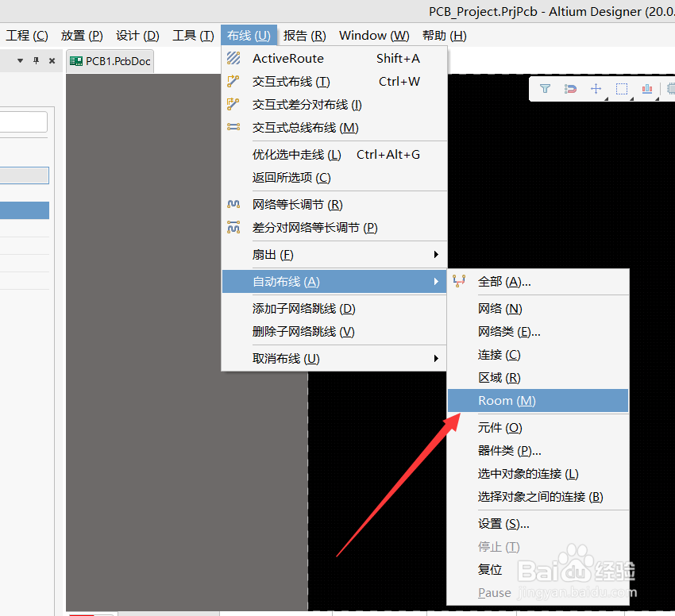
Task: Open the 布线 (U) menu
Action: 249,35
